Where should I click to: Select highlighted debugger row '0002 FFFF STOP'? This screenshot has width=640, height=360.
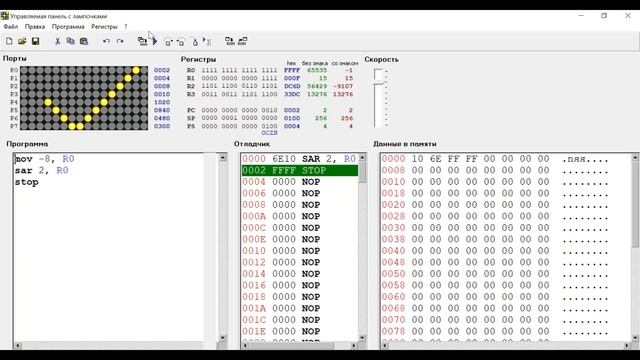(299, 170)
